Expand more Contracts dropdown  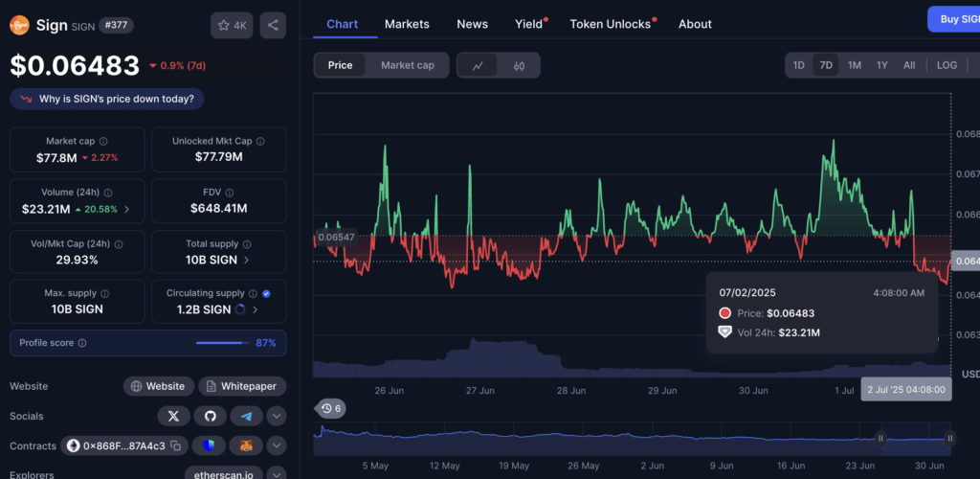tap(277, 445)
